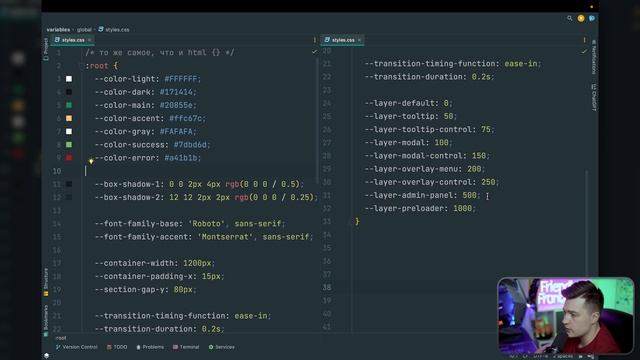
Task: Open the Terminal tool window
Action: (186, 347)
